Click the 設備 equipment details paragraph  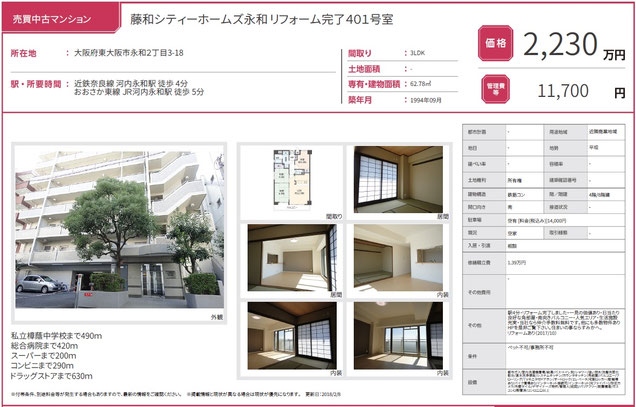pos(565,382)
